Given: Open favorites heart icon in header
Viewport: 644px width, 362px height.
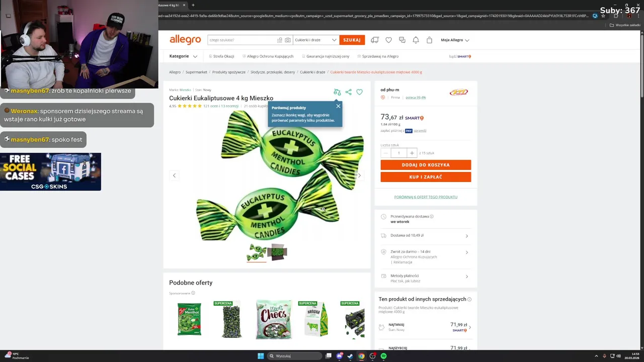Looking at the screenshot, I should (388, 40).
